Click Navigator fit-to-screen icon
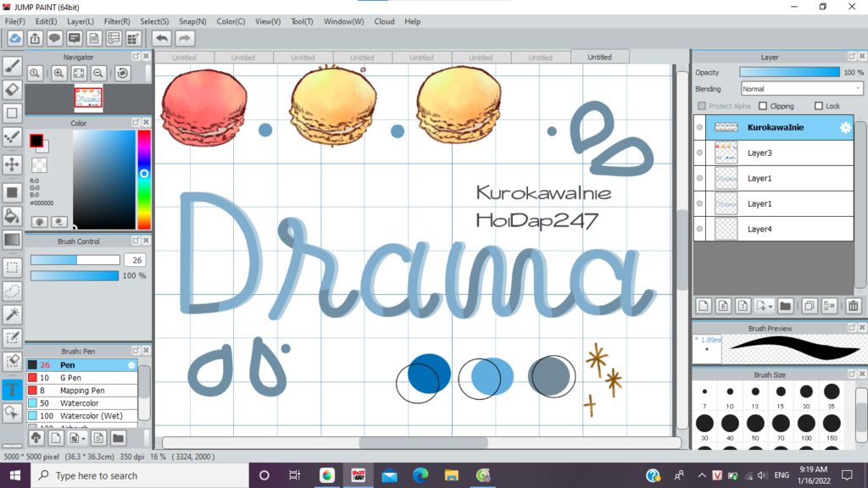 79,73
